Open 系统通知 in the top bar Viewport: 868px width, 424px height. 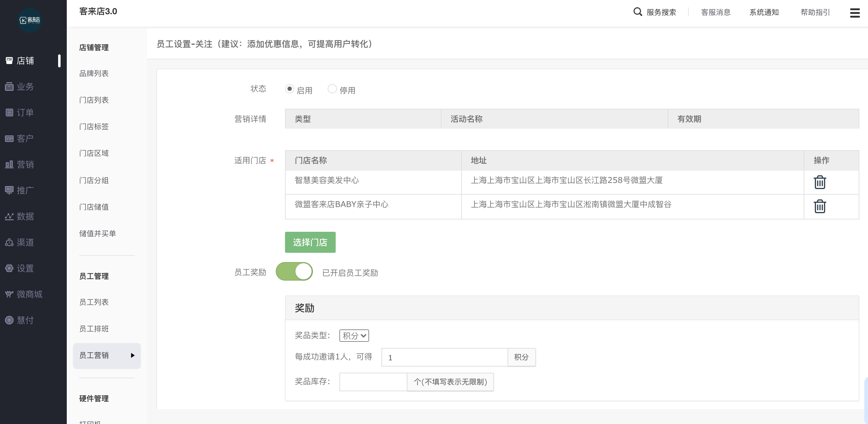pos(764,12)
